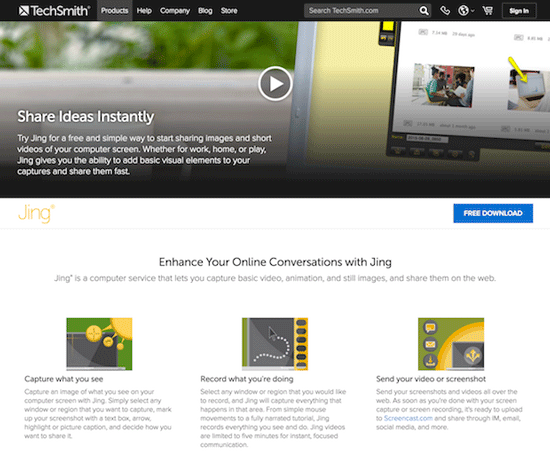This screenshot has height=451, width=550.
Task: Click the Jing logo
Action: pyautogui.click(x=36, y=214)
